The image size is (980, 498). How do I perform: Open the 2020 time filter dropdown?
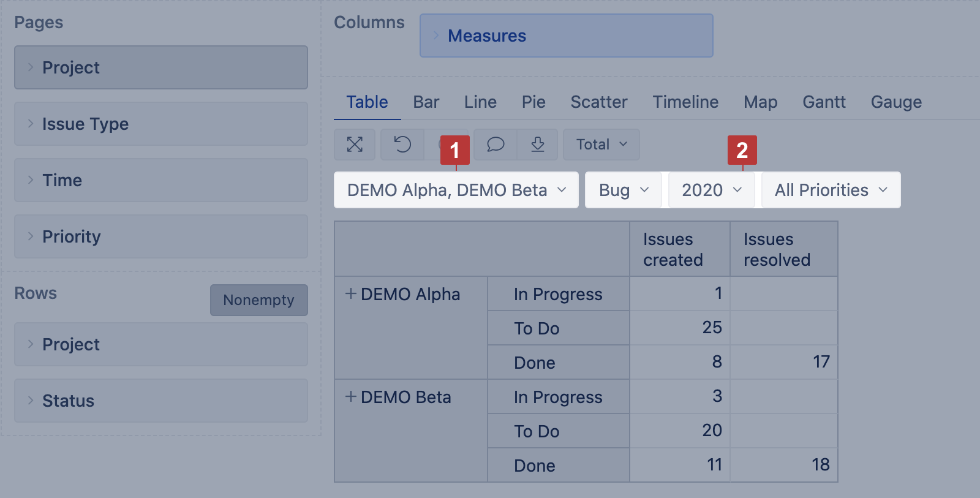click(x=711, y=190)
